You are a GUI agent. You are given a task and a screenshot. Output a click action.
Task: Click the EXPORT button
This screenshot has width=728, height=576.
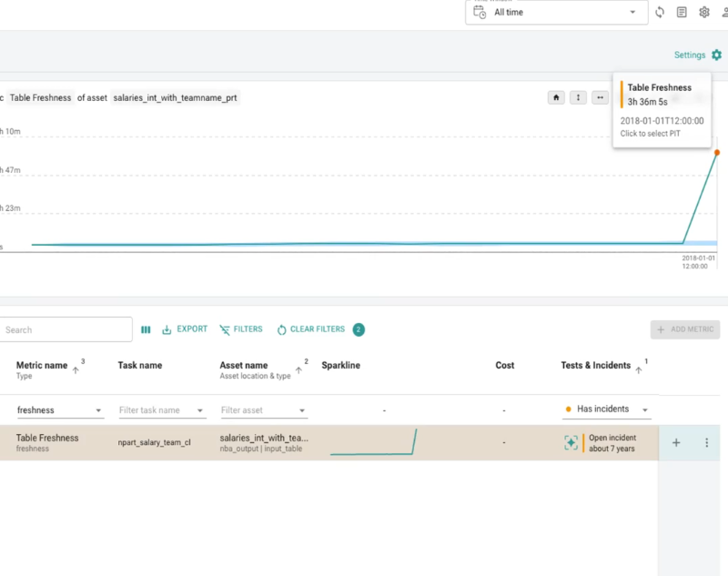tap(185, 329)
